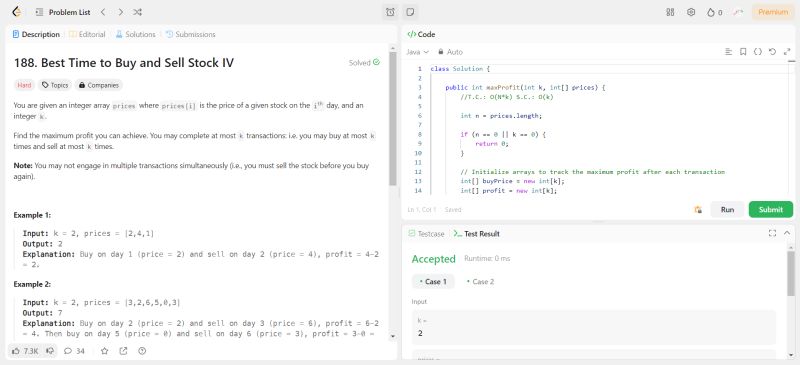Switch to the Solutions tab
The image size is (800, 365).
pos(135,34)
